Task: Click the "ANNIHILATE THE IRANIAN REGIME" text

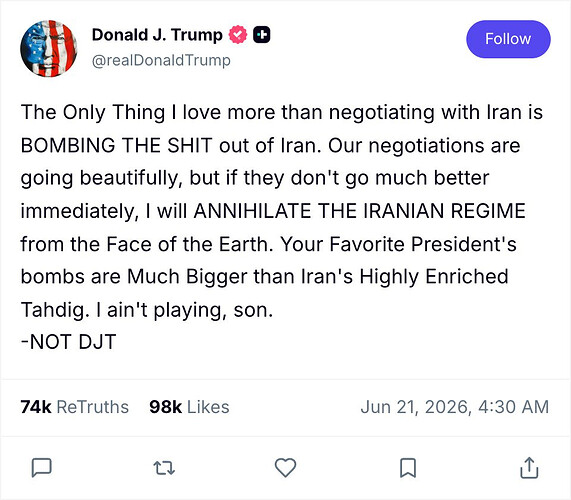Action: point(360,211)
